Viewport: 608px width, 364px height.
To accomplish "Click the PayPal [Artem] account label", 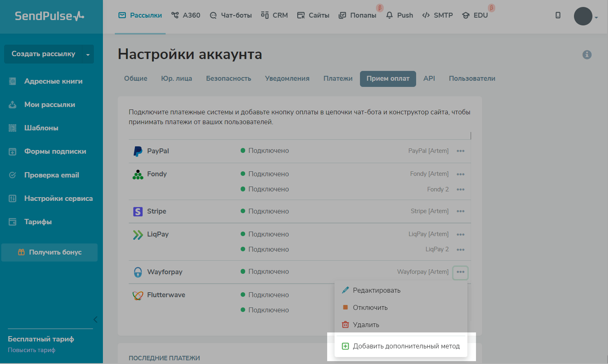I will (428, 151).
